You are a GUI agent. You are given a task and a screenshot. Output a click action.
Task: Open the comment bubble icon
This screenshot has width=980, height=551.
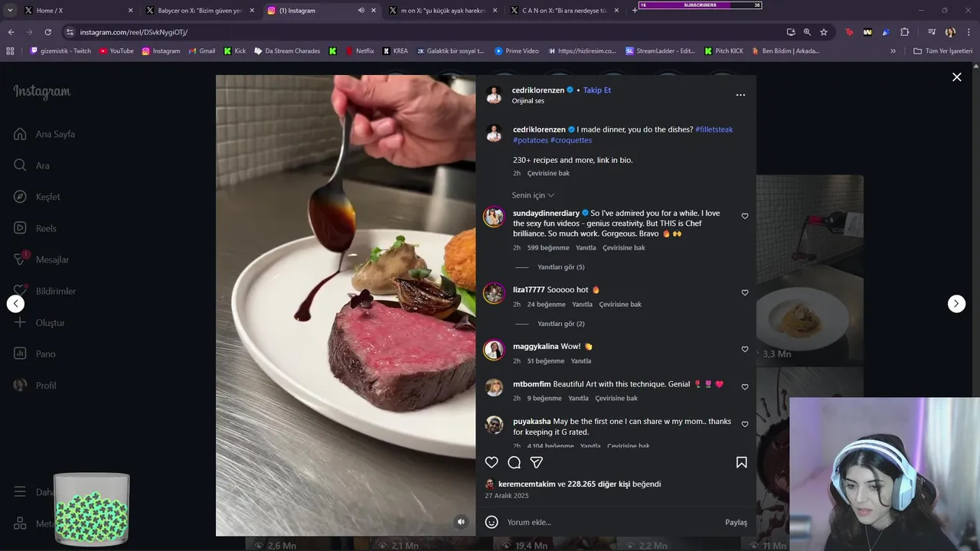(514, 462)
